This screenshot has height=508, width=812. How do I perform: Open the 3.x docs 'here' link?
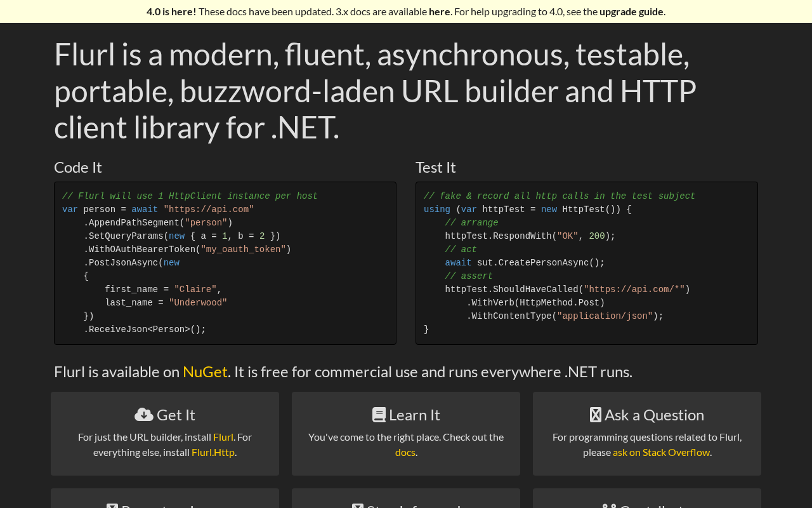click(439, 11)
